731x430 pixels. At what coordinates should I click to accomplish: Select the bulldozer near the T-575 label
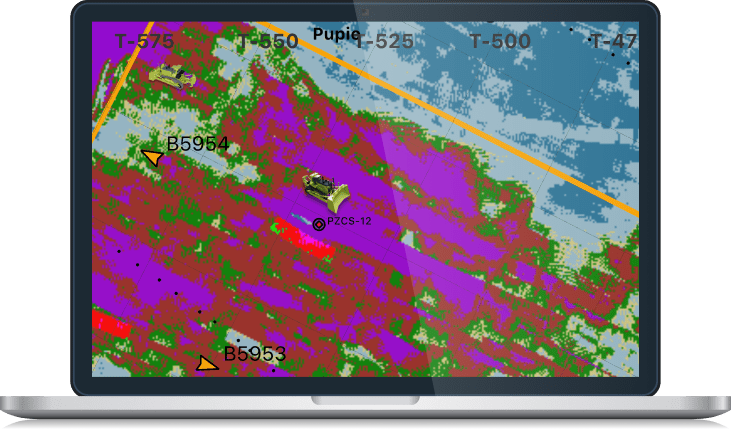tap(173, 76)
